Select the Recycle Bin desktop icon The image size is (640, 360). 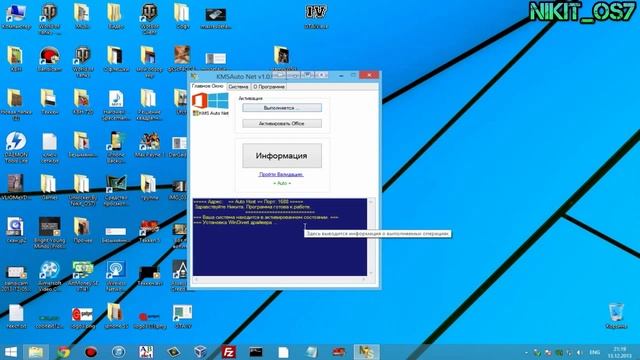tap(616, 316)
